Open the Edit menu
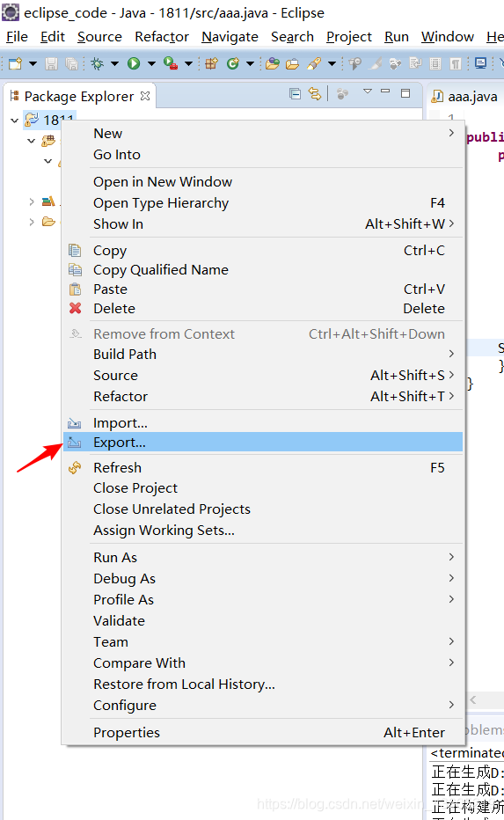 click(x=52, y=37)
